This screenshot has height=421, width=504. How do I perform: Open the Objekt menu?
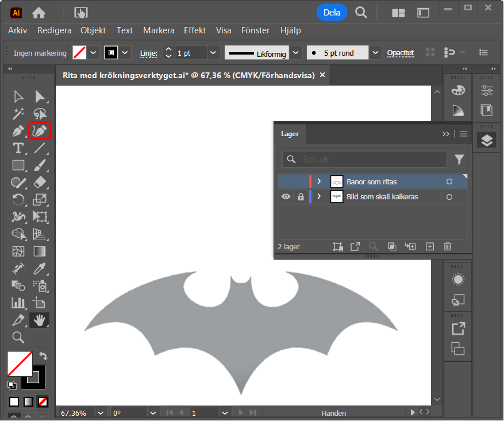pyautogui.click(x=93, y=30)
